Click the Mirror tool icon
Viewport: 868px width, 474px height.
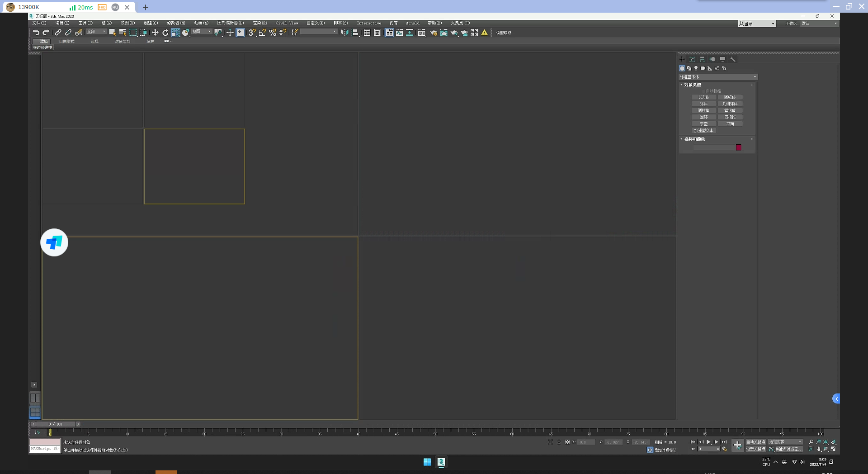(345, 33)
